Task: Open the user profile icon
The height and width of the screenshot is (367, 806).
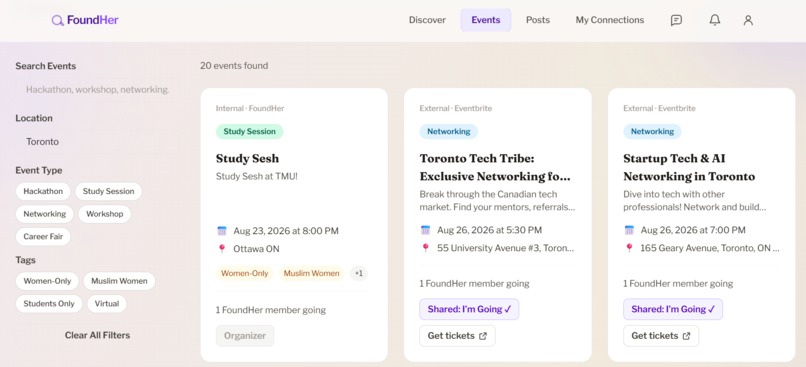Action: pyautogui.click(x=748, y=20)
